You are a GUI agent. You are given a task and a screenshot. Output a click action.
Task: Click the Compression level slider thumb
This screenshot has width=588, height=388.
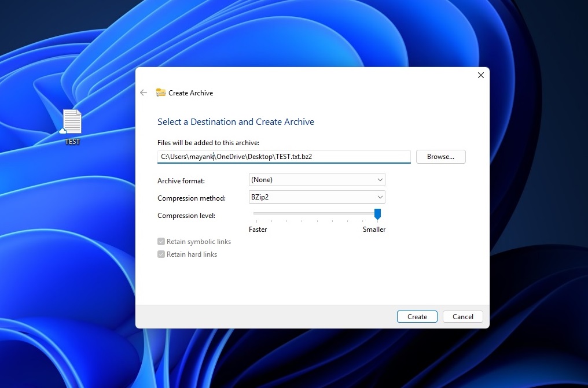coord(377,214)
